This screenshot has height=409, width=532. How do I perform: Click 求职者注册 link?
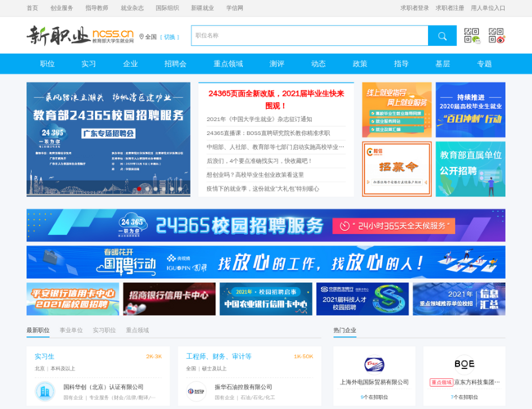pyautogui.click(x=449, y=8)
